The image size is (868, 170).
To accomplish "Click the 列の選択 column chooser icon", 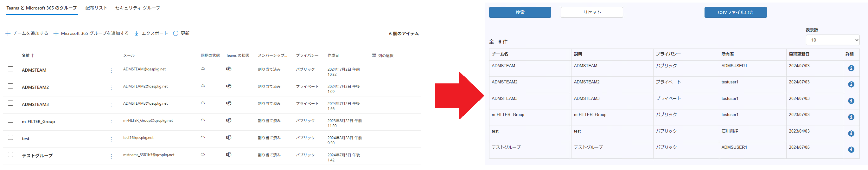I will [374, 55].
